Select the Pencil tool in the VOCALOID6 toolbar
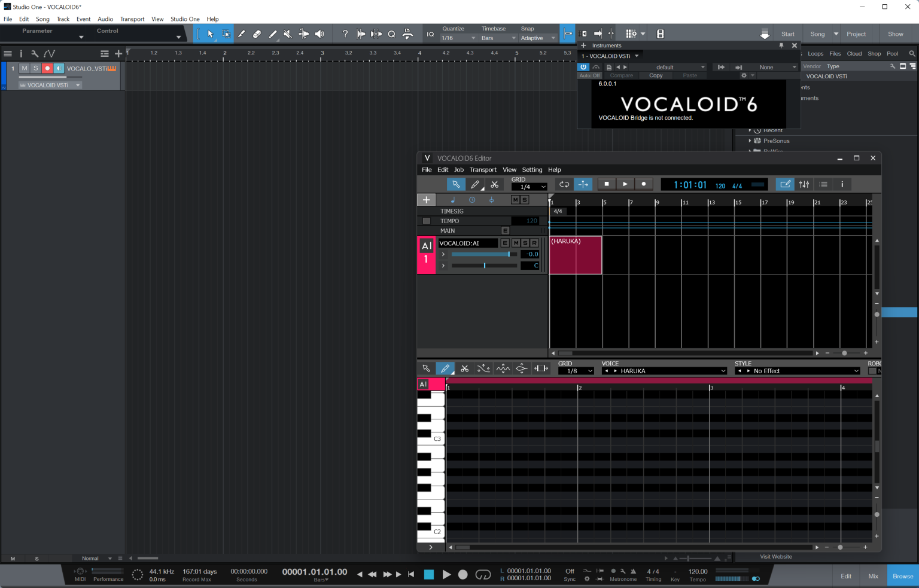Viewport: 919px width, 588px height. tap(475, 184)
